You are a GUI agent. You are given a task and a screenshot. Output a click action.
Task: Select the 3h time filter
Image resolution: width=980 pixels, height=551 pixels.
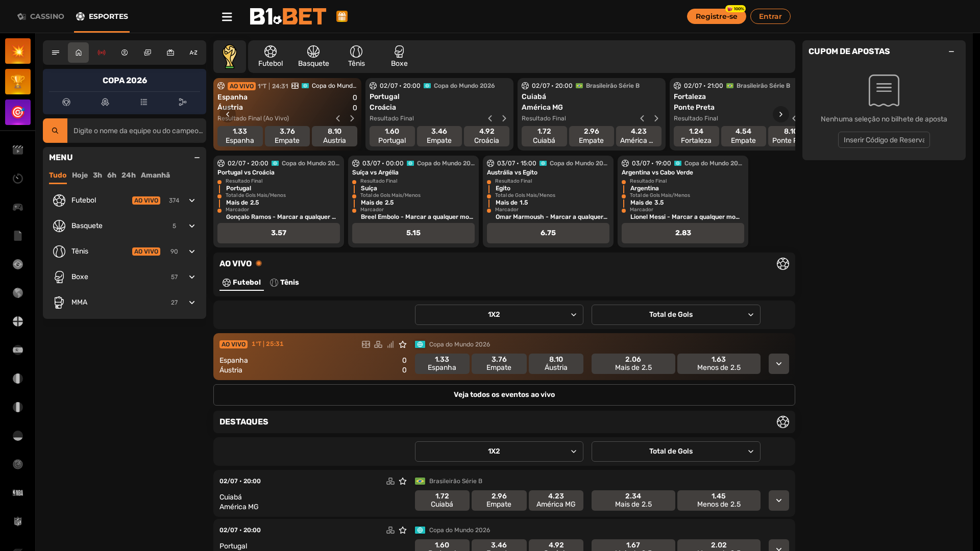pyautogui.click(x=97, y=175)
